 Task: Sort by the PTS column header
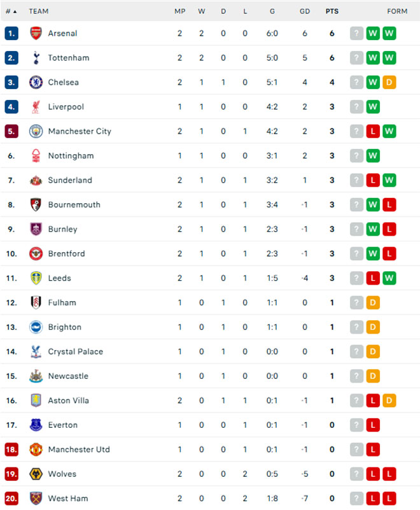click(x=332, y=11)
